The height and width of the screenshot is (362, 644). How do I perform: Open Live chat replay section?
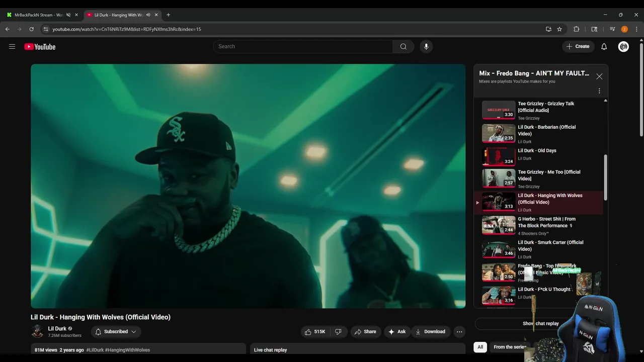358,350
